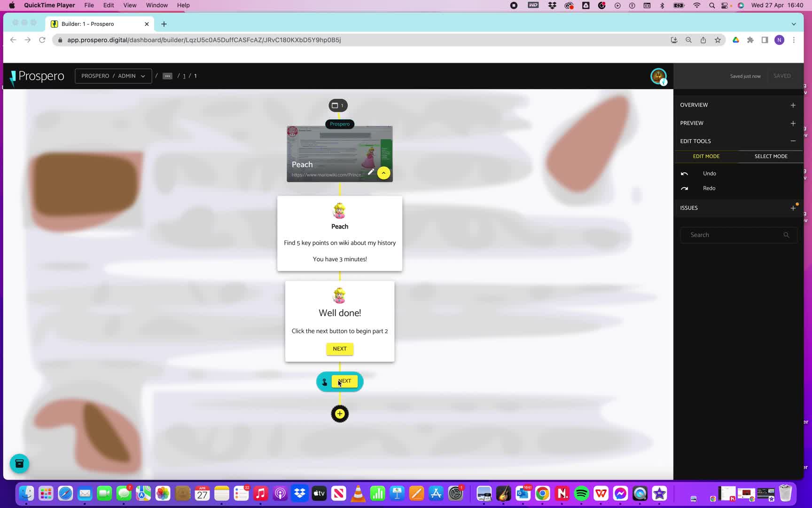Click the pencil edit icon on Peach card

pos(371,172)
